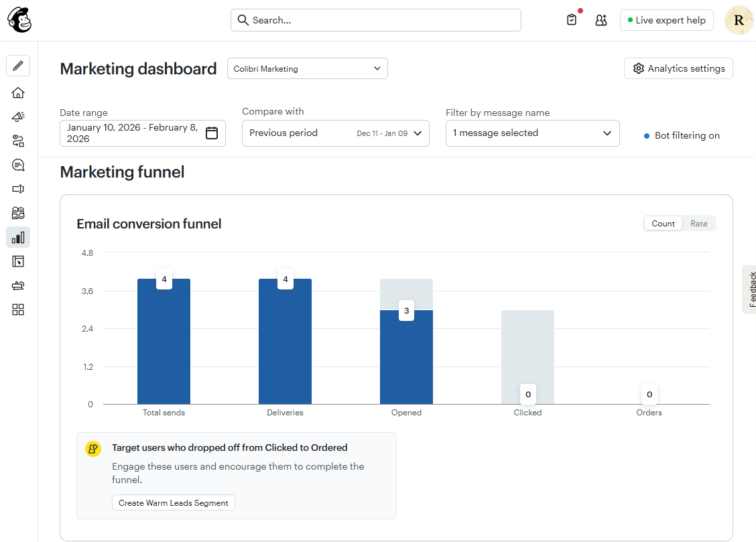Viewport: 756px width, 542px height.
Task: Click the Search input field at top
Action: pyautogui.click(x=375, y=19)
